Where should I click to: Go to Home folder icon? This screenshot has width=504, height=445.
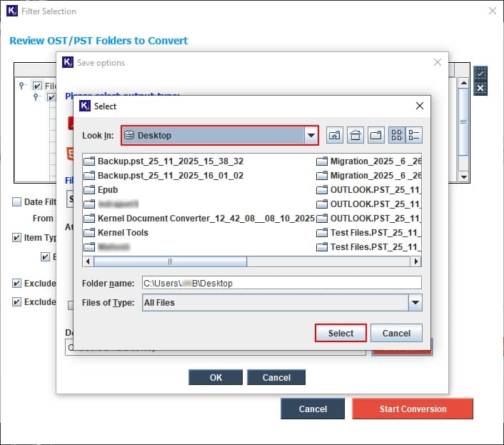[x=355, y=135]
